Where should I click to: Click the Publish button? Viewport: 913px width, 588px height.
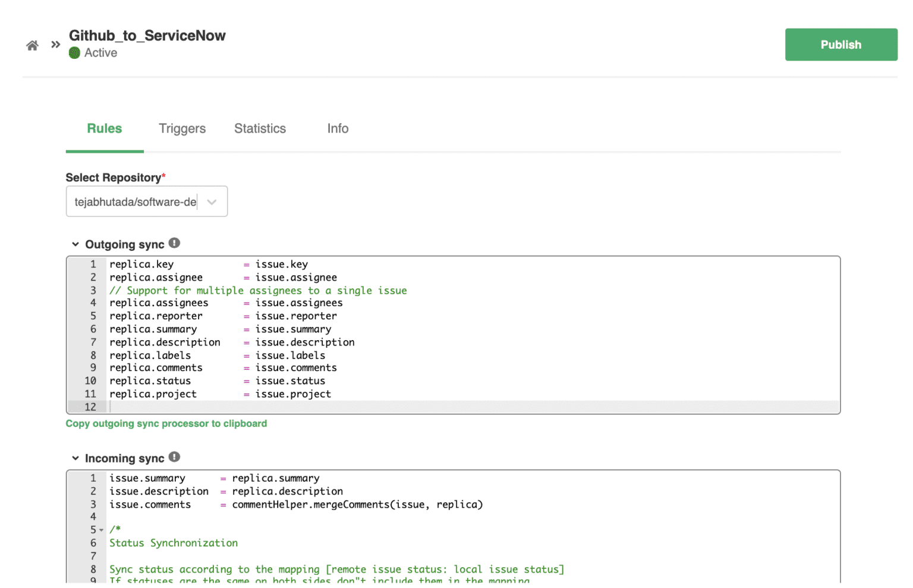[x=841, y=44]
